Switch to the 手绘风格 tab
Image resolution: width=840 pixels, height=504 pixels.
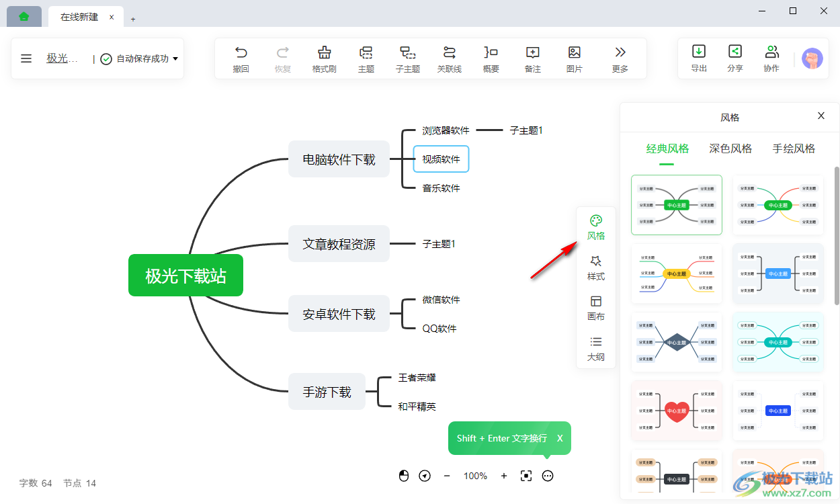tap(794, 149)
